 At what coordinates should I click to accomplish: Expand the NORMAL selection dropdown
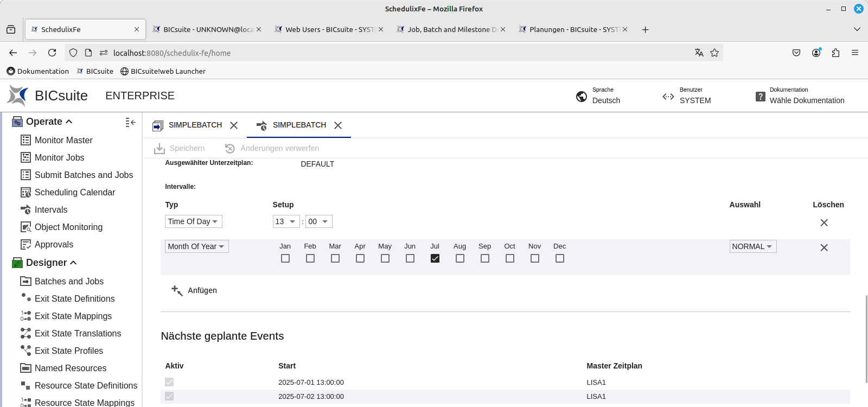coord(752,246)
